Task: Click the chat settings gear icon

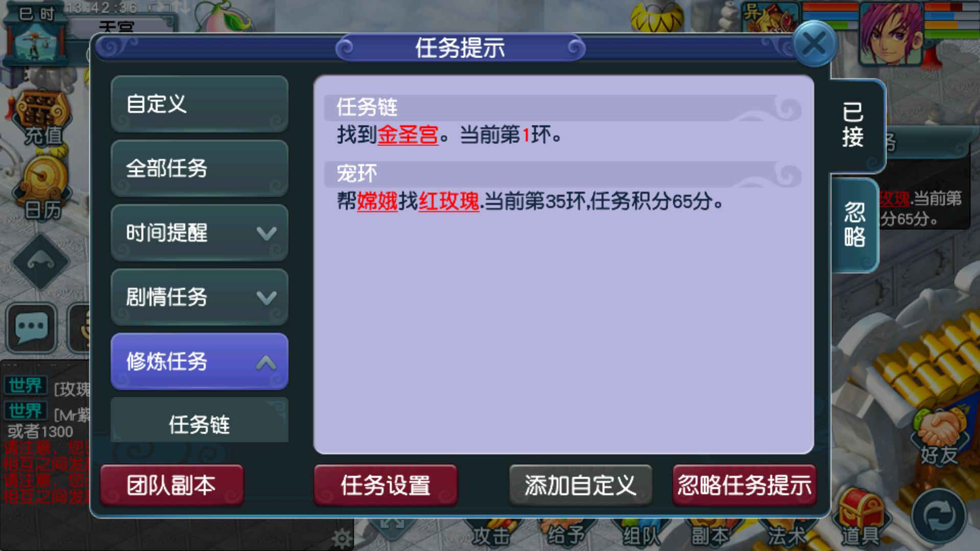Action: click(341, 538)
